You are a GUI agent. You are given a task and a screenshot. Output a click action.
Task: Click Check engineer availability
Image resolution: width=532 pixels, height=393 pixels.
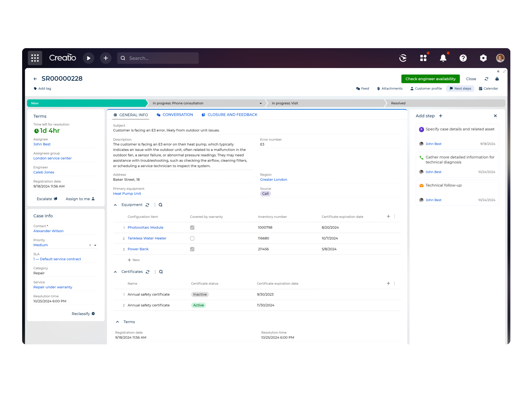[430, 79]
